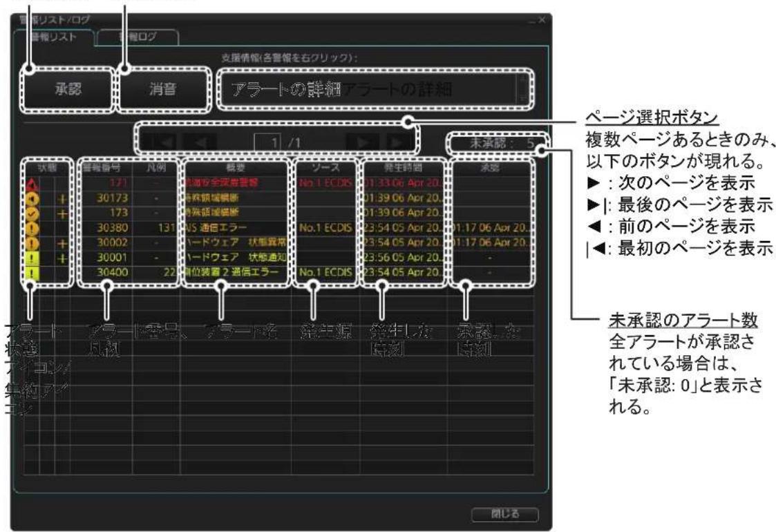Click the scrollbar of the alert detail box
776x532 pixels.
pos(522,90)
